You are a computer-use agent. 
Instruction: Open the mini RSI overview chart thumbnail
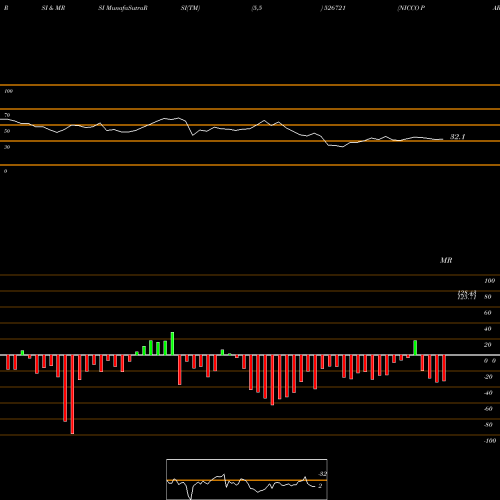pos(247,479)
